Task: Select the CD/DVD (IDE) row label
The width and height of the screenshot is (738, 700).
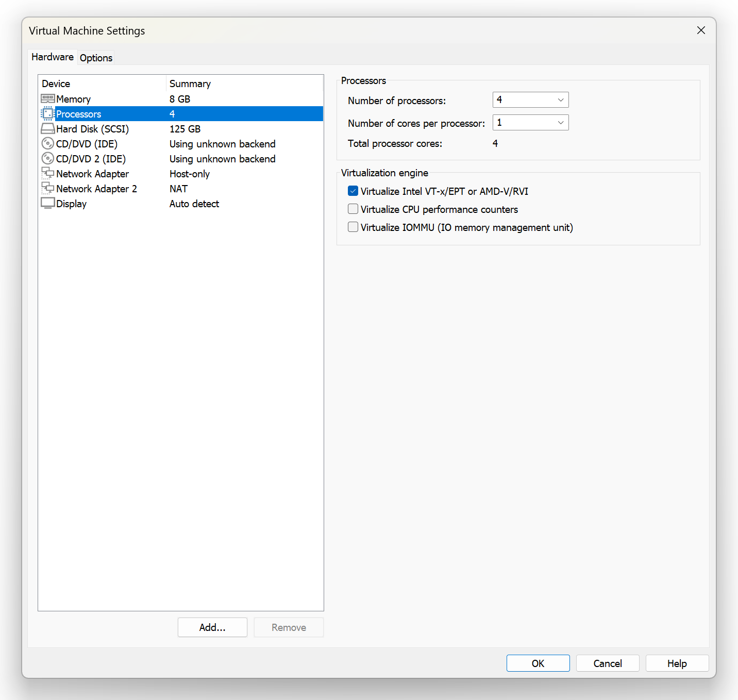Action: [87, 144]
